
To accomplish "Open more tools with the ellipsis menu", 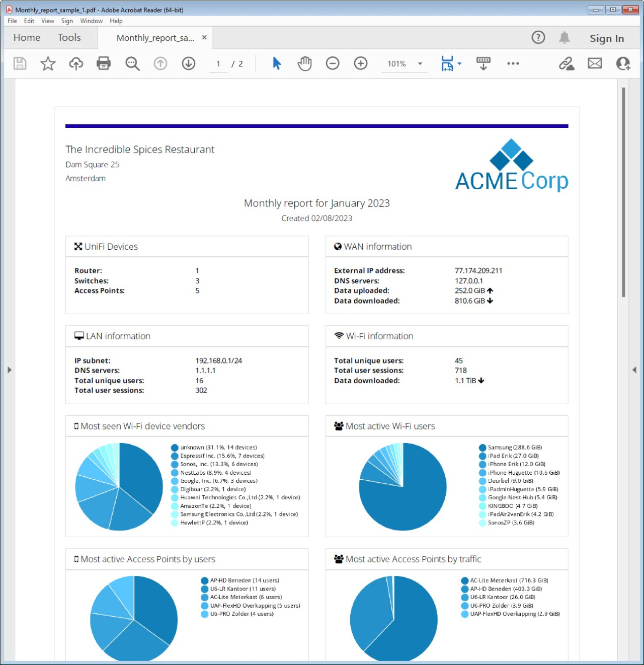I will [x=513, y=63].
